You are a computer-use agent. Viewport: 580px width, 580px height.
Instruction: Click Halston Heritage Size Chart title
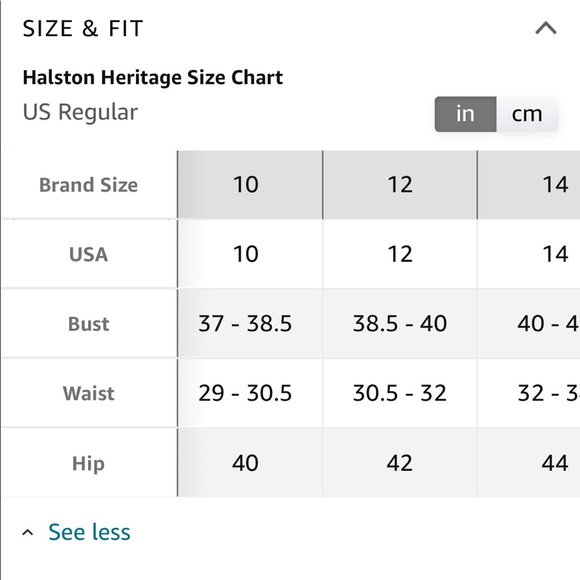(153, 78)
